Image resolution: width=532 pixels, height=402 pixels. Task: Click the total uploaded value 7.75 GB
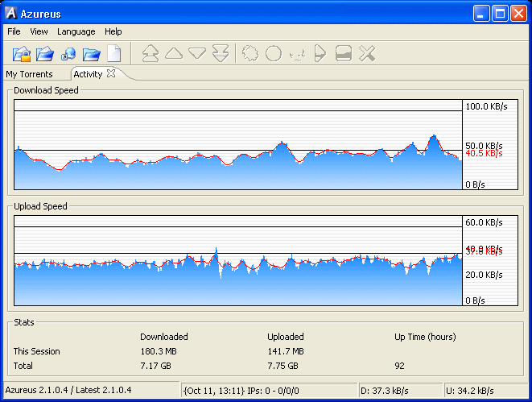coord(282,366)
